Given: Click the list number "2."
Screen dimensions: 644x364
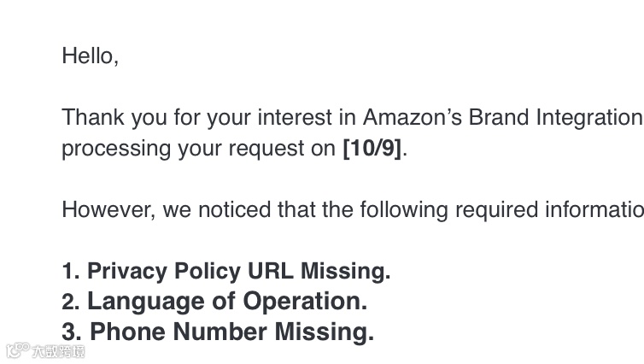Looking at the screenshot, I should click(x=70, y=302).
